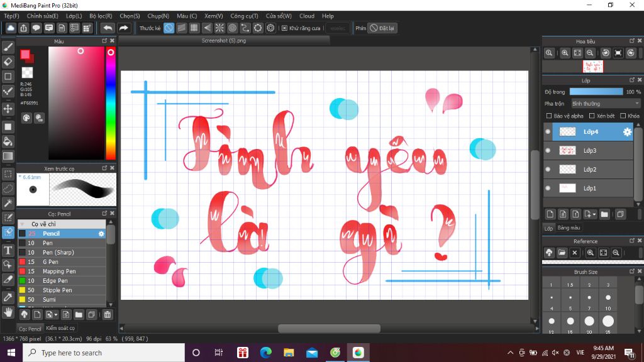Image resolution: width=644 pixels, height=362 pixels.
Task: Select the Move tool
Action: (x=8, y=109)
